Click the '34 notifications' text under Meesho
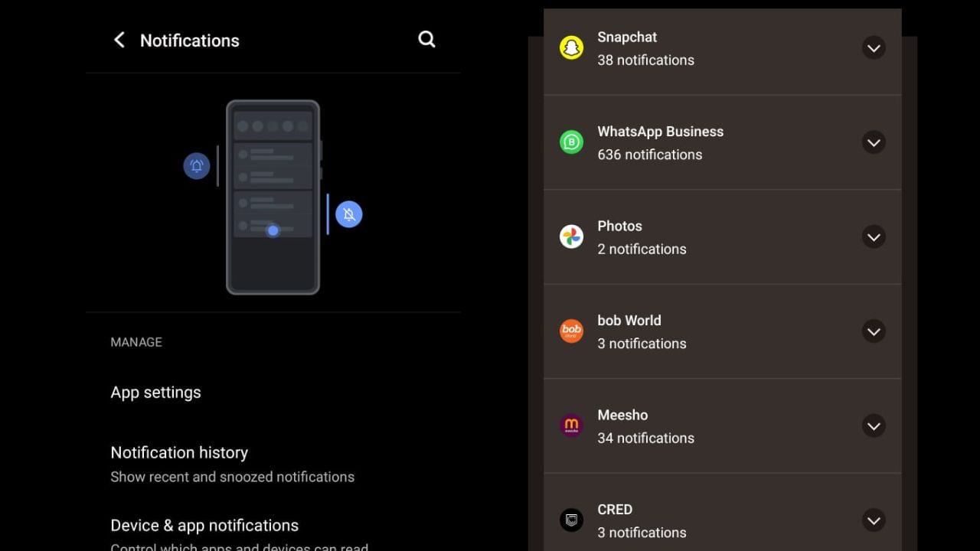This screenshot has width=980, height=551. click(645, 438)
